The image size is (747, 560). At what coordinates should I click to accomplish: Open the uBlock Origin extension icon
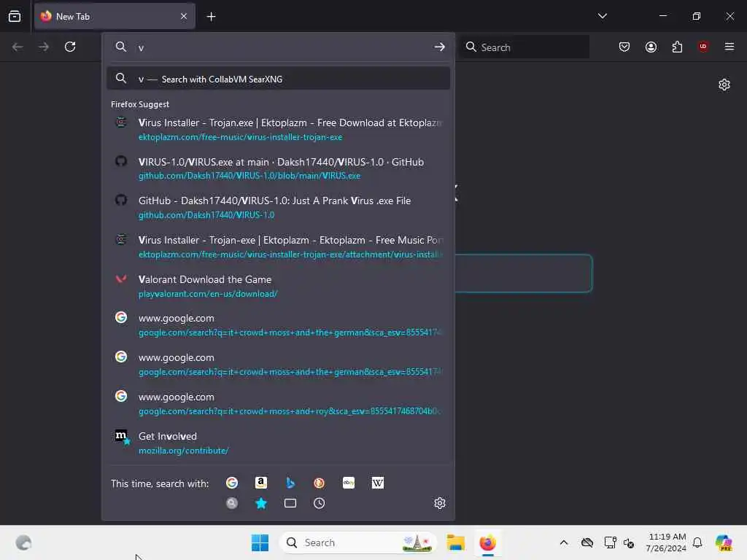703,47
